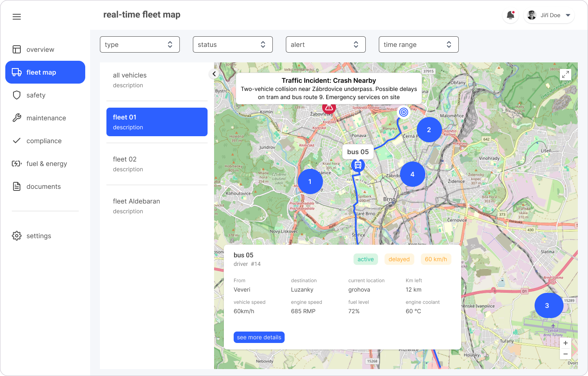Collapse the fleet list panel
Viewport: 588px width, 376px height.
pos(214,74)
